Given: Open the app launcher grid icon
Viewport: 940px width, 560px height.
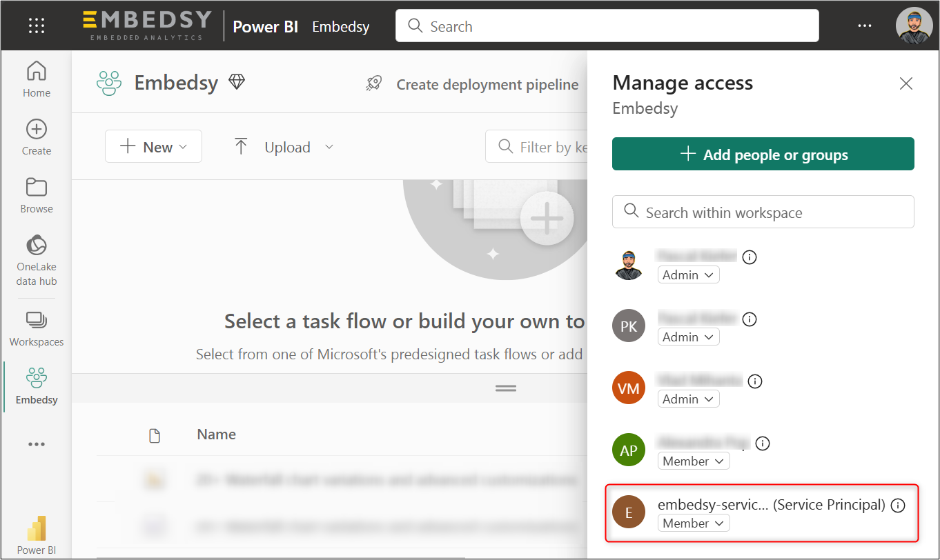Looking at the screenshot, I should tap(36, 26).
